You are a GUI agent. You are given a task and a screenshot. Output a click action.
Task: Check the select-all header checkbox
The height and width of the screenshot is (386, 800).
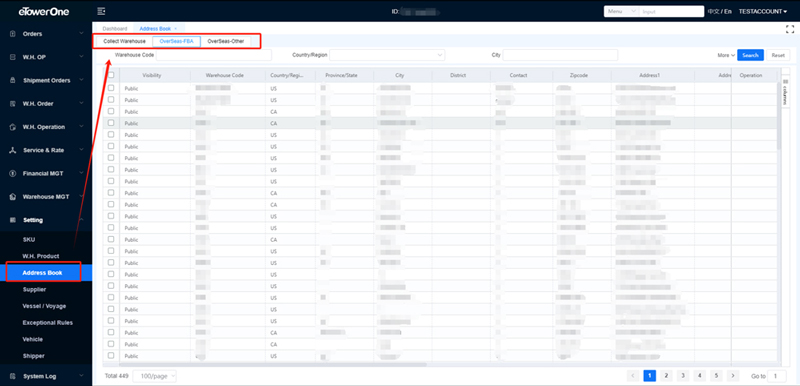tap(111, 75)
